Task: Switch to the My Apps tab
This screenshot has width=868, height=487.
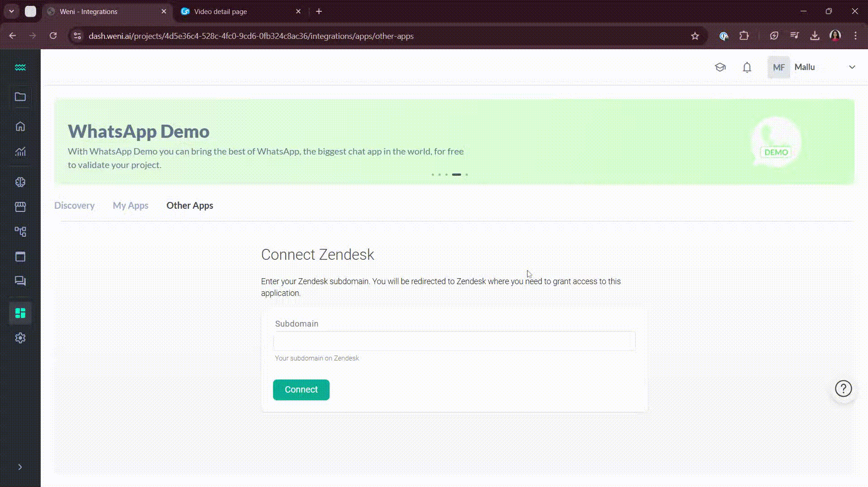Action: click(x=130, y=205)
